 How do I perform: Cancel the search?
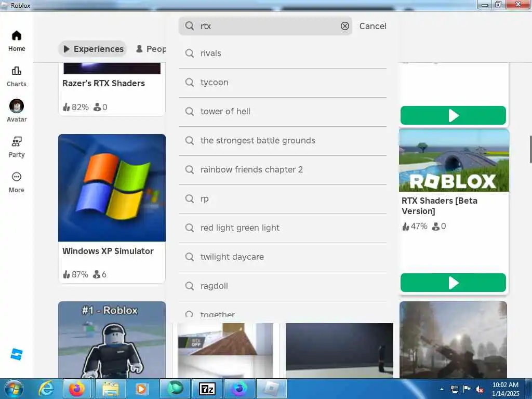373,26
